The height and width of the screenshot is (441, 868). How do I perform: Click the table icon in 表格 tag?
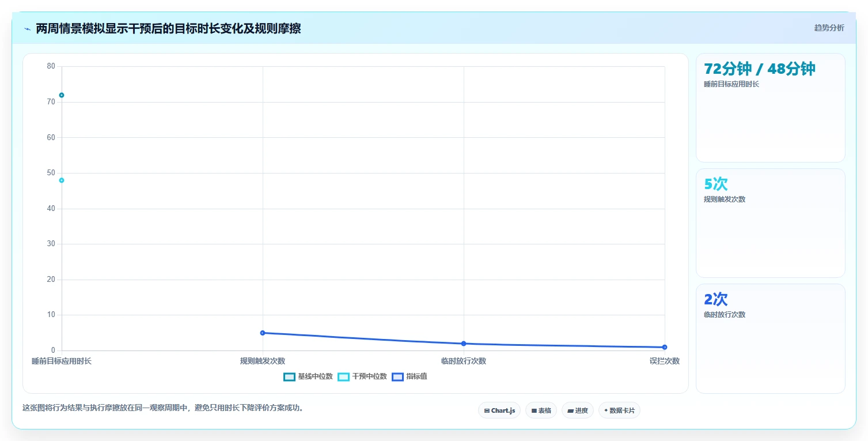pos(534,411)
